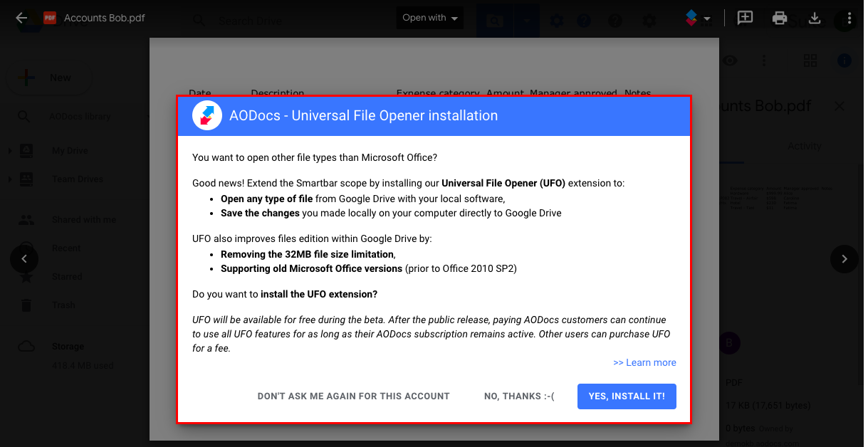Expand the My Drive tree arrow
Viewport: 868px width, 447px height.
coord(9,151)
